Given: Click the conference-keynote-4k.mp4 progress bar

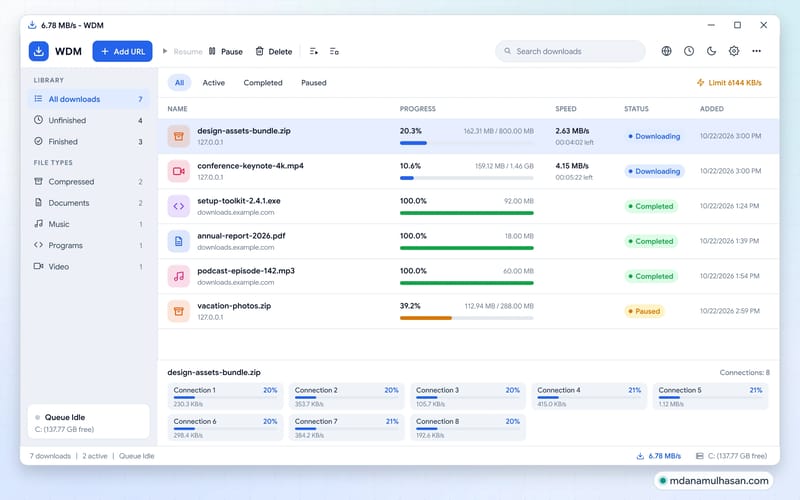Looking at the screenshot, I should point(467,178).
